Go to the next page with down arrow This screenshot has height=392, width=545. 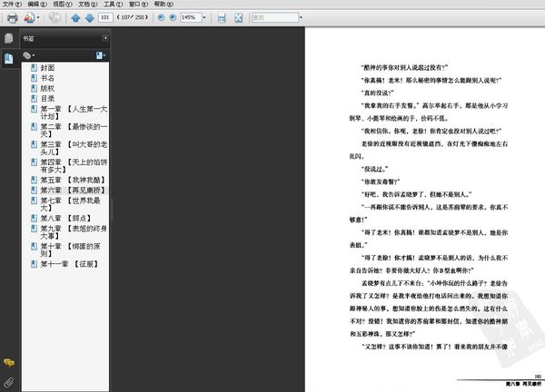tap(89, 17)
